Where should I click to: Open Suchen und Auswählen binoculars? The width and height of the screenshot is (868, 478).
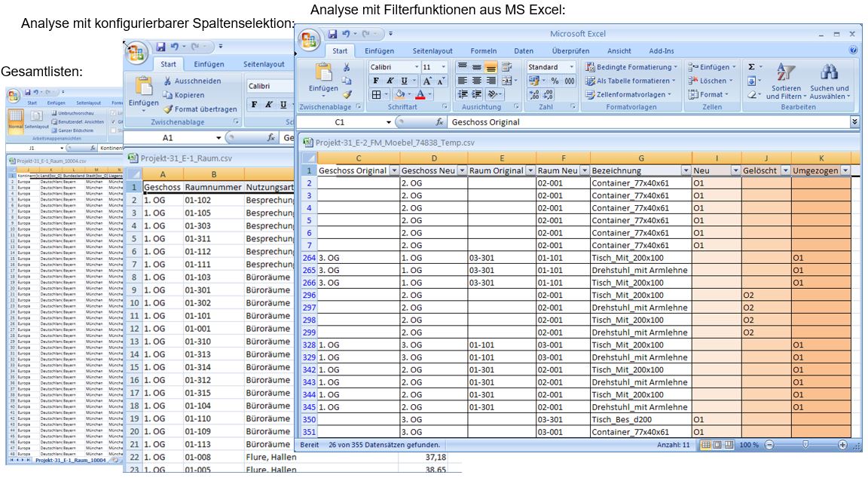[x=830, y=81]
